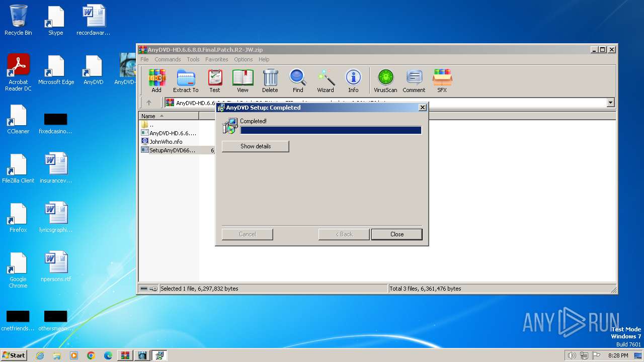Open the address path dropdown arrow
Screen dimensions: 644x362
pos(611,103)
